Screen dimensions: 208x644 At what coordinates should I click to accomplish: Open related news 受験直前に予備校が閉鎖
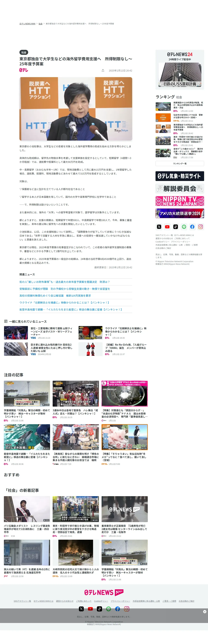coord(65,289)
